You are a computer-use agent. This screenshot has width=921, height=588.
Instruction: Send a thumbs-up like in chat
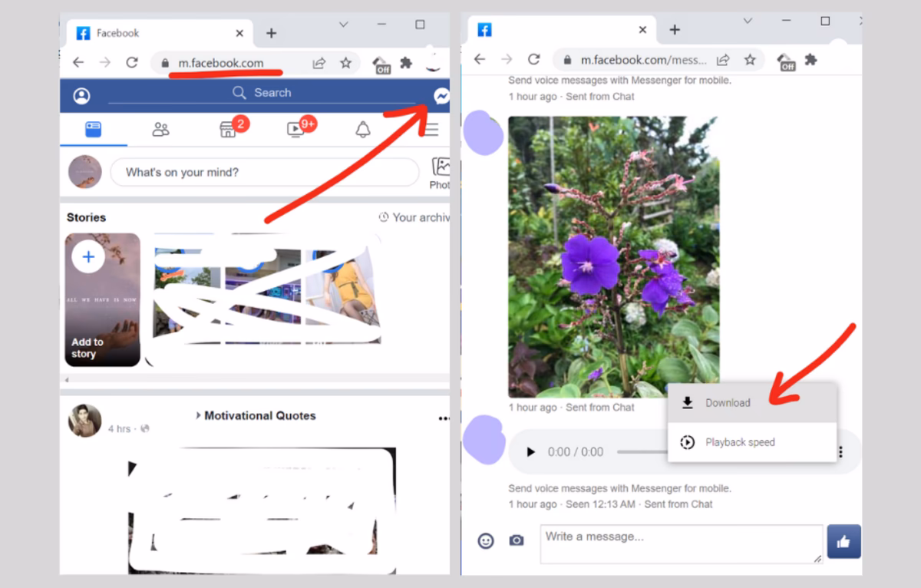[x=843, y=542]
